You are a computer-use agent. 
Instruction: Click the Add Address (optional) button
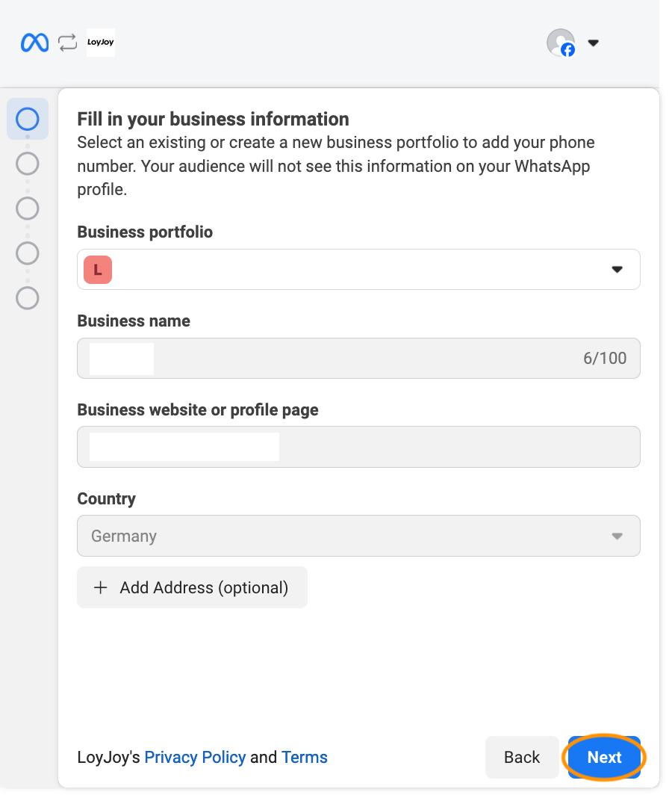(192, 587)
